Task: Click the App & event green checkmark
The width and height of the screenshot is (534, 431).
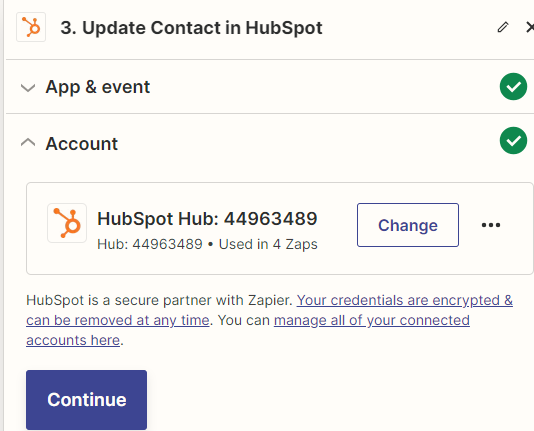Action: [x=513, y=86]
